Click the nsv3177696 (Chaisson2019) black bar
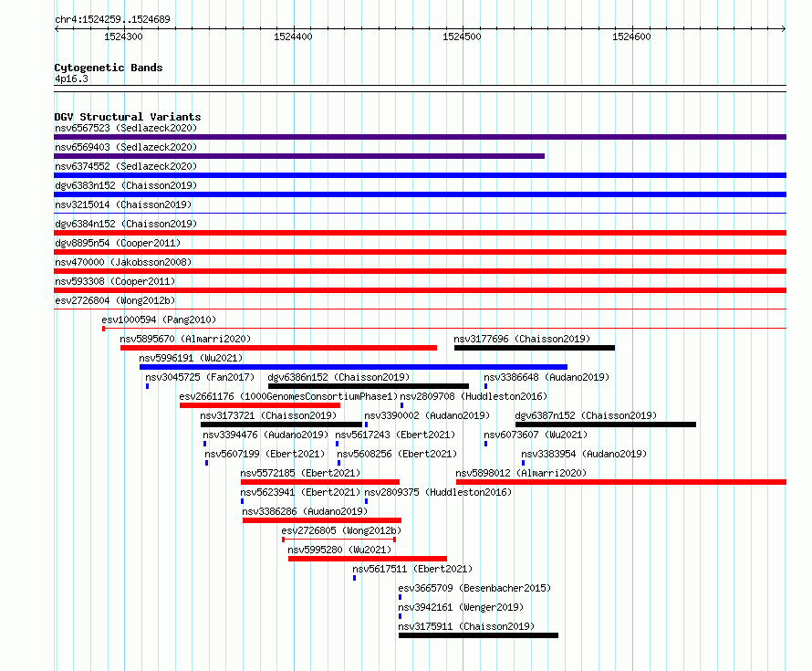 click(x=535, y=348)
